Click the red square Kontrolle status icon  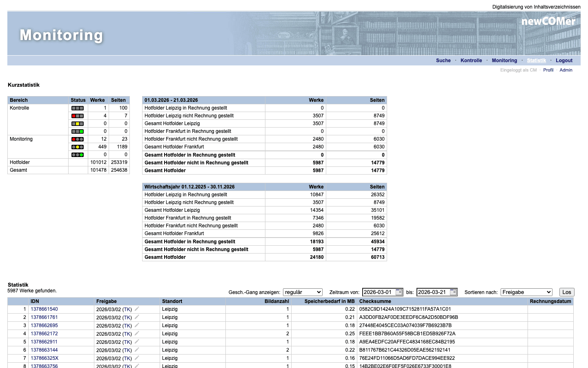pyautogui.click(x=78, y=116)
